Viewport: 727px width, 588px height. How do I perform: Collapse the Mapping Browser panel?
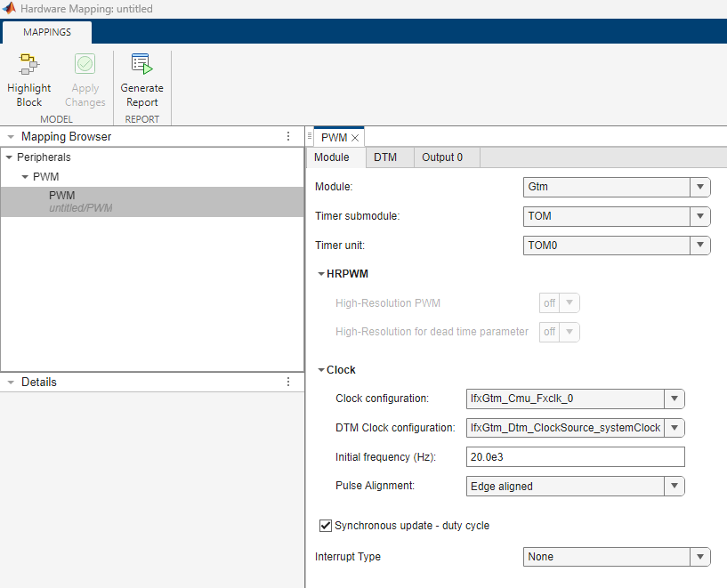pos(10,137)
